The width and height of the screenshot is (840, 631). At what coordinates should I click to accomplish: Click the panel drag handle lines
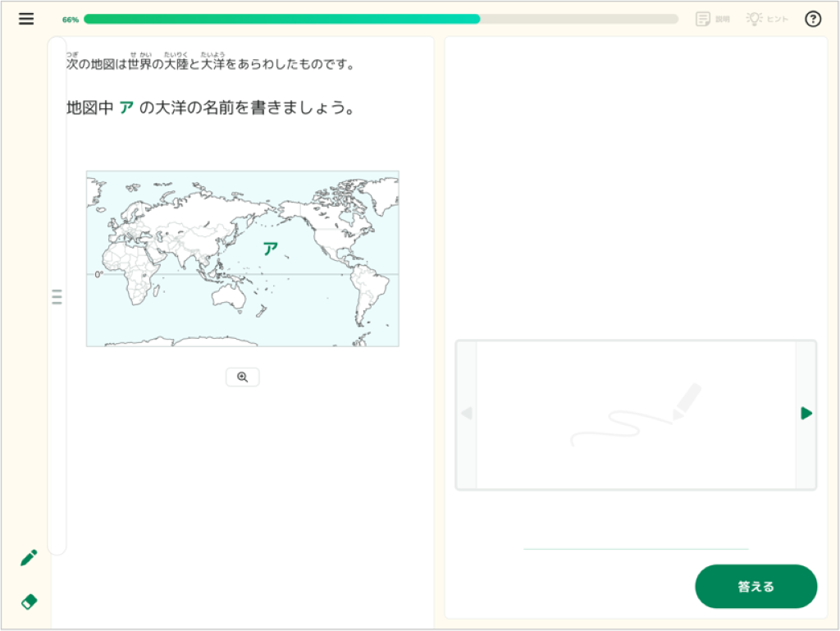point(57,296)
